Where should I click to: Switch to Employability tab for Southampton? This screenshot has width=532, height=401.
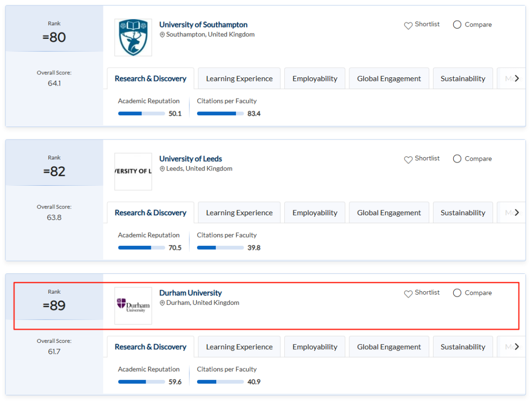315,78
